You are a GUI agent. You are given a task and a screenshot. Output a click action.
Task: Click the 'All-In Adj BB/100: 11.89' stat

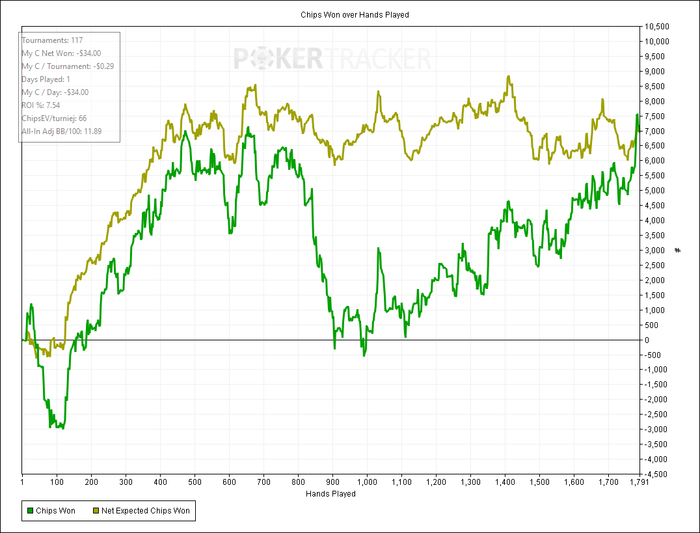pos(62,131)
